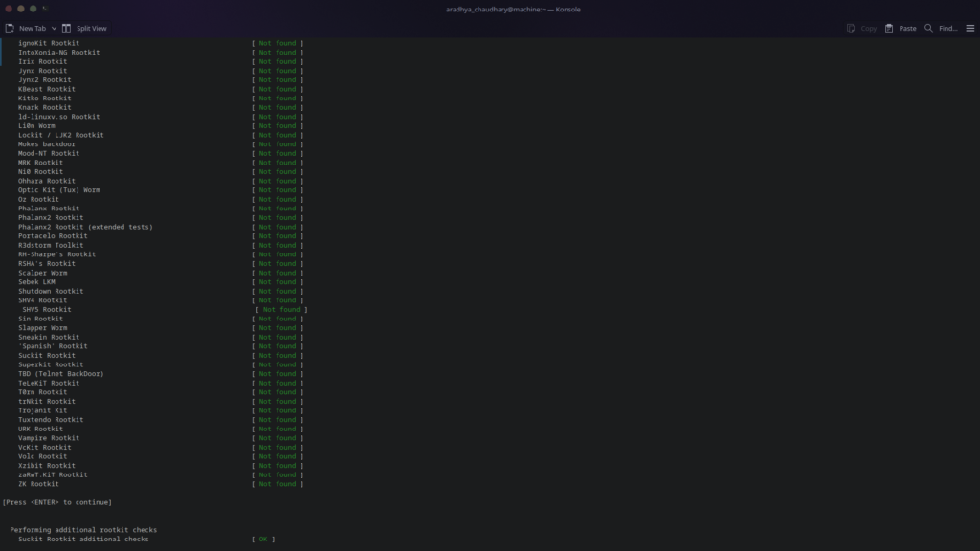
Task: Click the Split View label
Action: click(91, 28)
